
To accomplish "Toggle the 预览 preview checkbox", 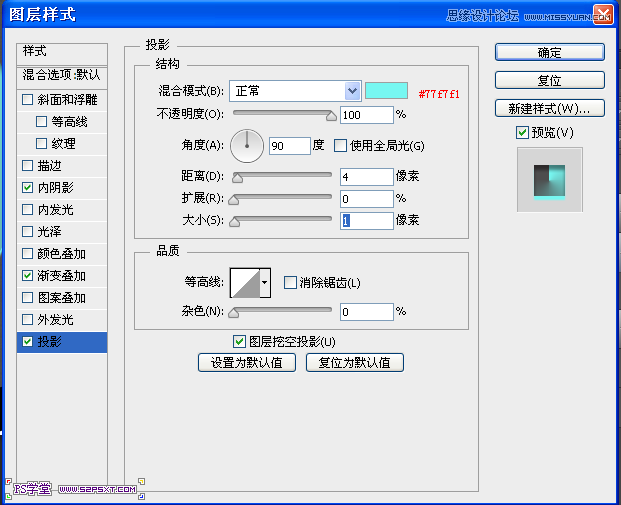I will coord(522,132).
